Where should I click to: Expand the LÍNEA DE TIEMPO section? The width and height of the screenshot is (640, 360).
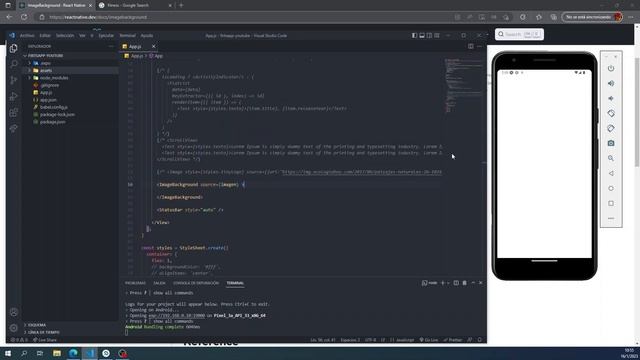coord(43,332)
